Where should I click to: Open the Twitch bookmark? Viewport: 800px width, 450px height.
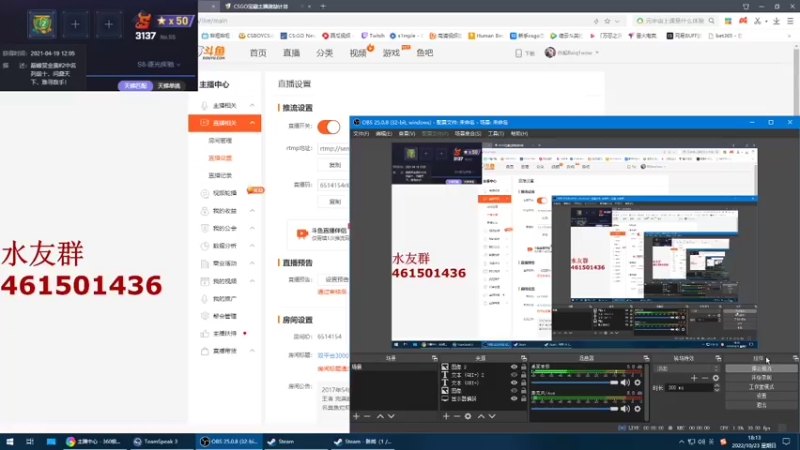tap(372, 36)
